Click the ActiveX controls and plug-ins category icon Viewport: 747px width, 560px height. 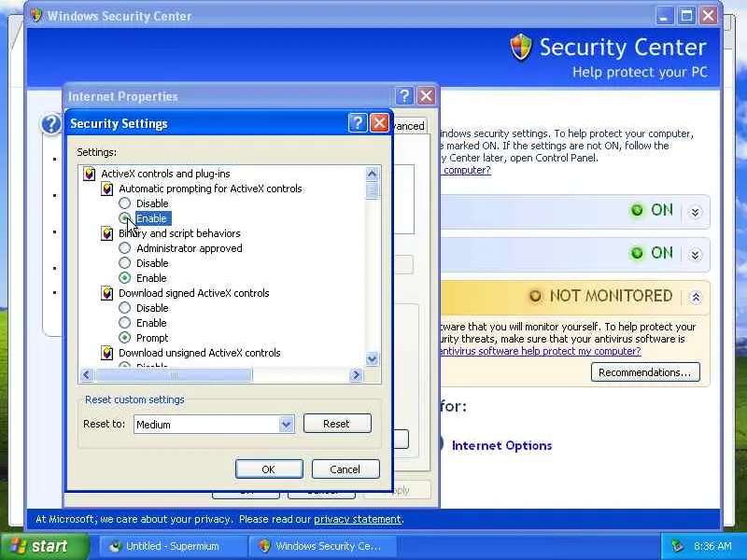tap(89, 174)
